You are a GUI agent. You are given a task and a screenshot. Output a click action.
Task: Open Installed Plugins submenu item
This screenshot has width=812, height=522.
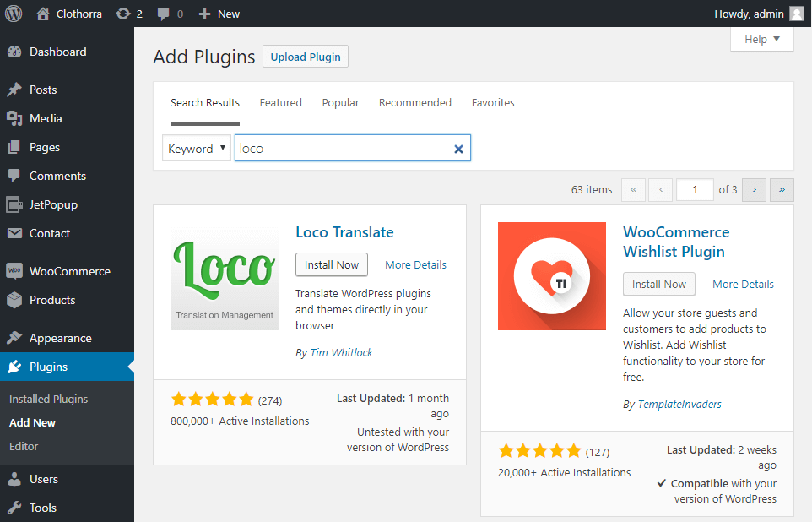tap(49, 400)
